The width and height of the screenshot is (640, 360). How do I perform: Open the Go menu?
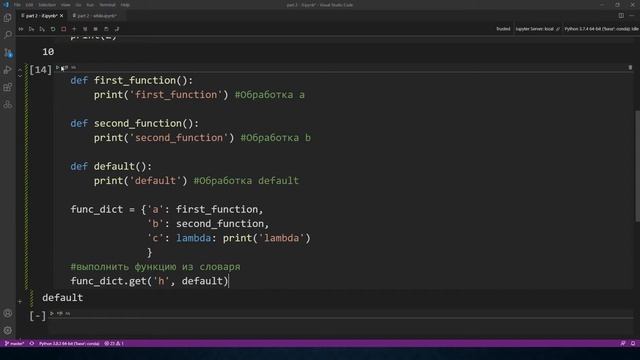click(78, 5)
